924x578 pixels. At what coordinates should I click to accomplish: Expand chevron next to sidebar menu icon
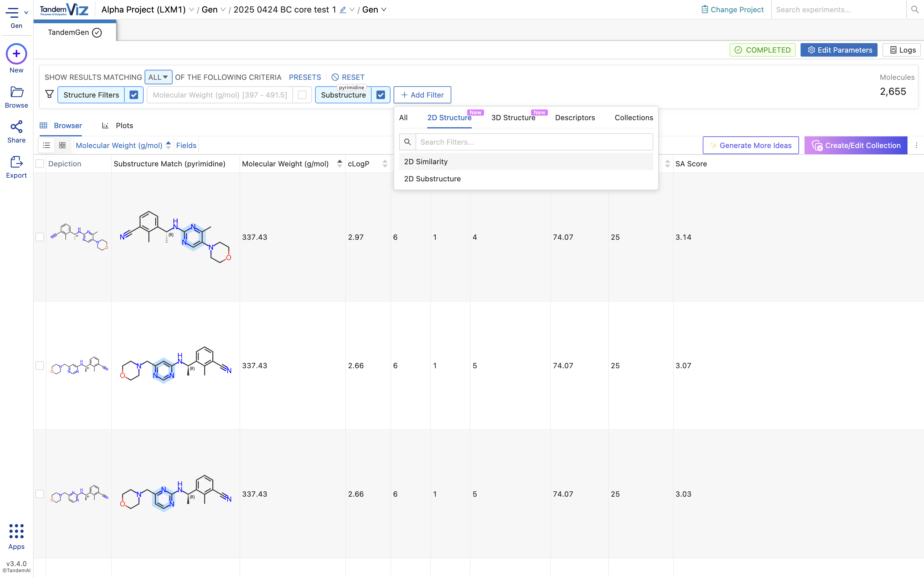pyautogui.click(x=26, y=13)
